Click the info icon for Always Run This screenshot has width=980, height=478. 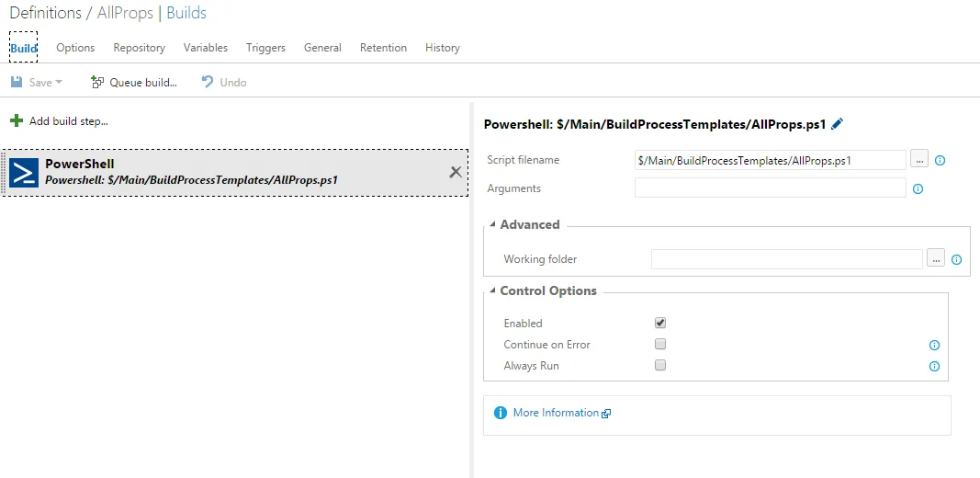click(x=934, y=367)
